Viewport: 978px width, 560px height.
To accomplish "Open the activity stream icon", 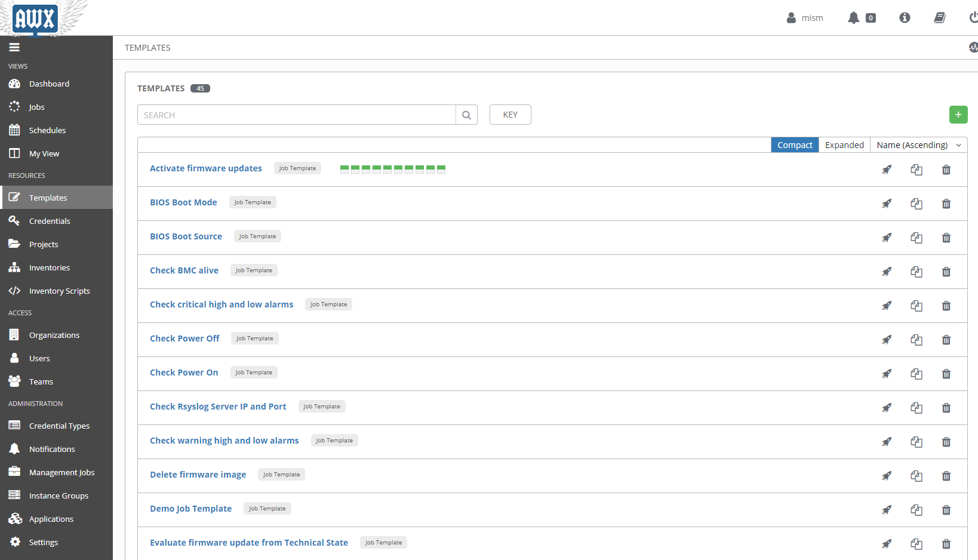I will coord(974,47).
